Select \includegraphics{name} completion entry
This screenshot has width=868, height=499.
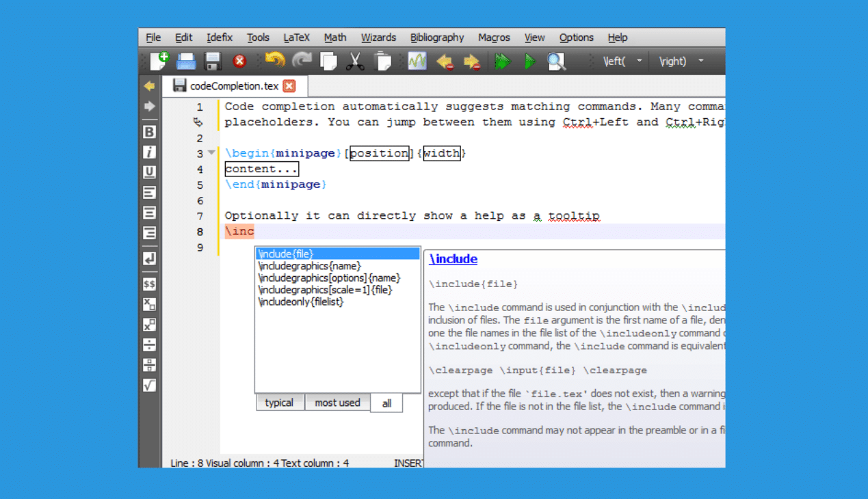tap(338, 266)
